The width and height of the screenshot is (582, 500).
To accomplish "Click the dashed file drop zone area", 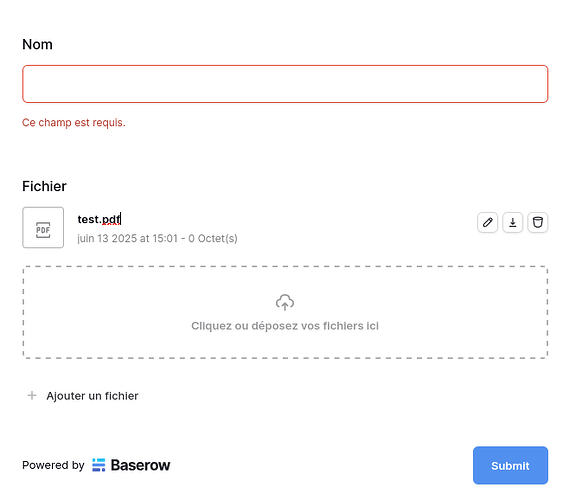I will [x=285, y=312].
